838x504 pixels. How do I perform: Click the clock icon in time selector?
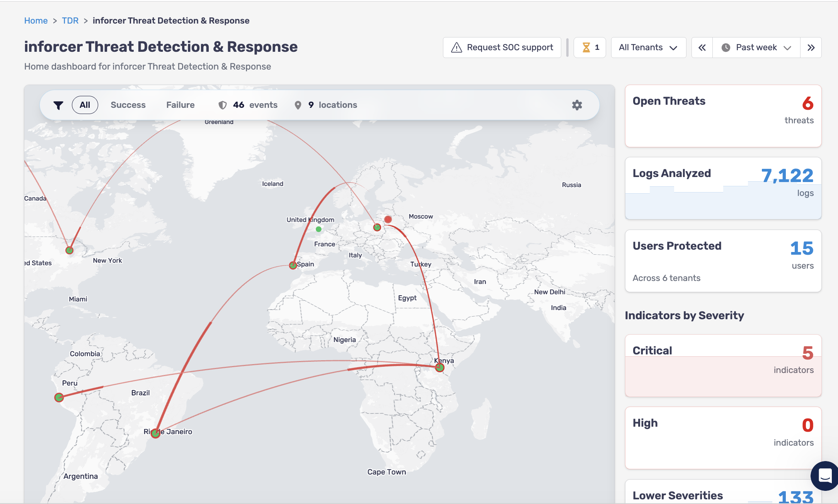pyautogui.click(x=726, y=48)
